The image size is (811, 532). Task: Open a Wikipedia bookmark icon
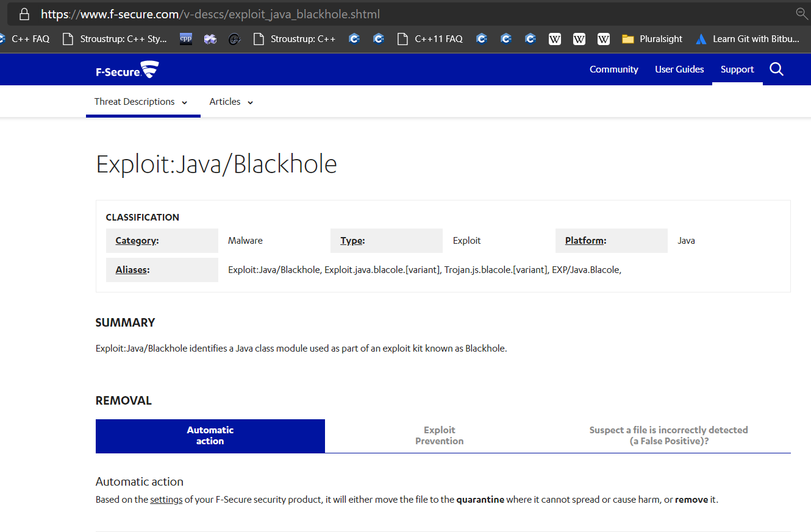[x=555, y=38]
